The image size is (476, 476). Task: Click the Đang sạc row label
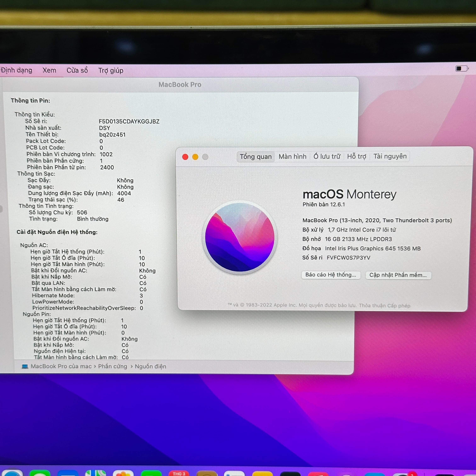click(x=41, y=187)
